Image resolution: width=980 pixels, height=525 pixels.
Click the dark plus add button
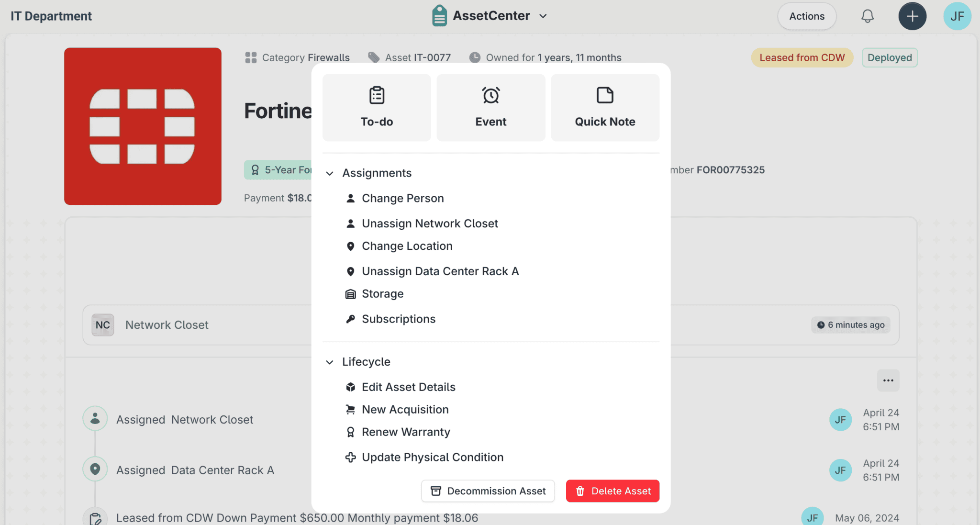click(912, 16)
